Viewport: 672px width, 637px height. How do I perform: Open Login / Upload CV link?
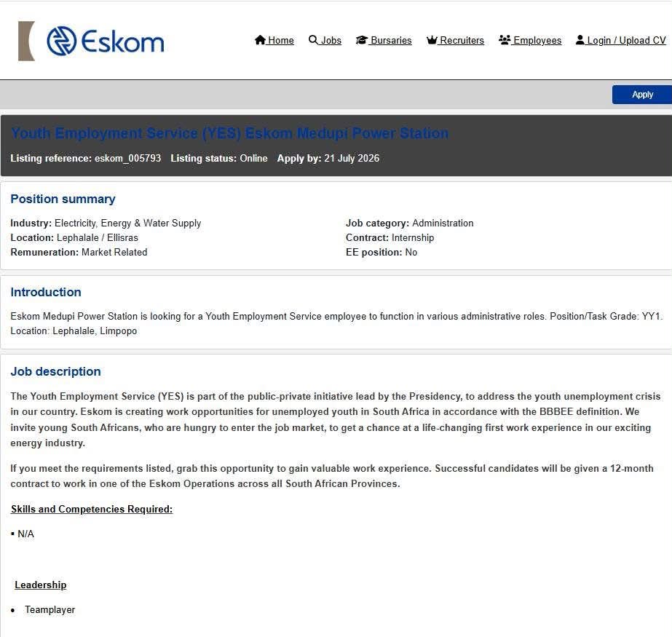626,40
